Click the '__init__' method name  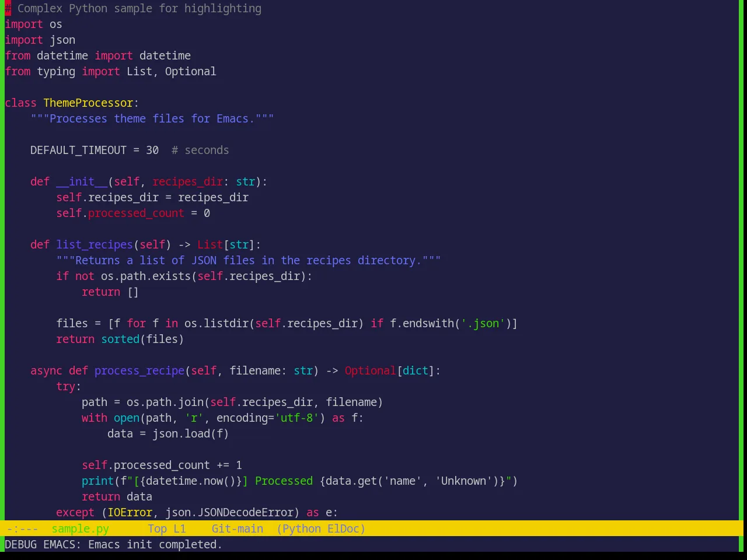pos(82,181)
